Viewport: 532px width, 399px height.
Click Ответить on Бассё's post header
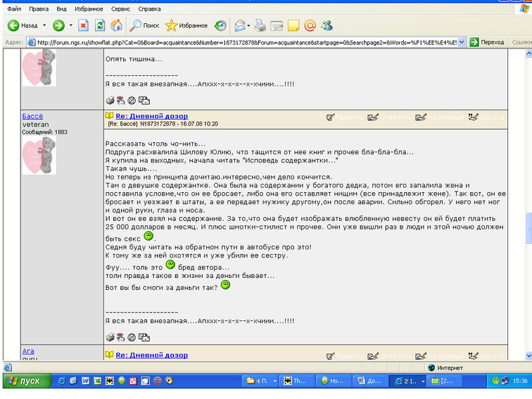pos(390,118)
